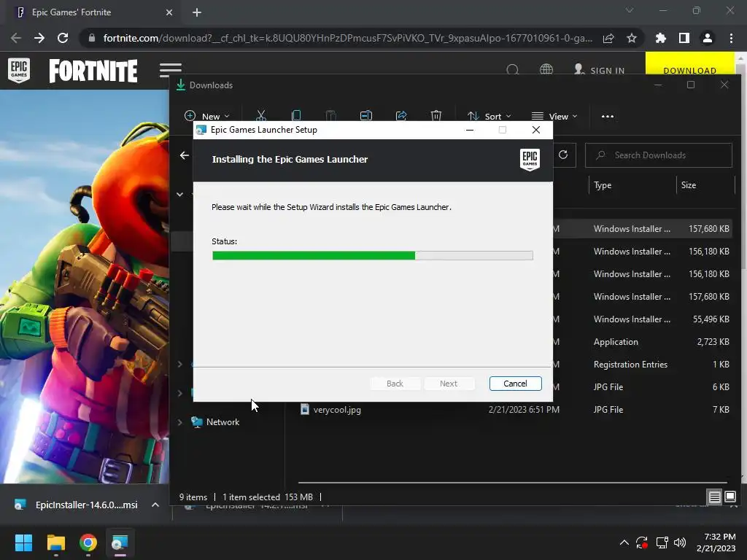
Task: Click Registration Entries type row
Action: point(630,365)
